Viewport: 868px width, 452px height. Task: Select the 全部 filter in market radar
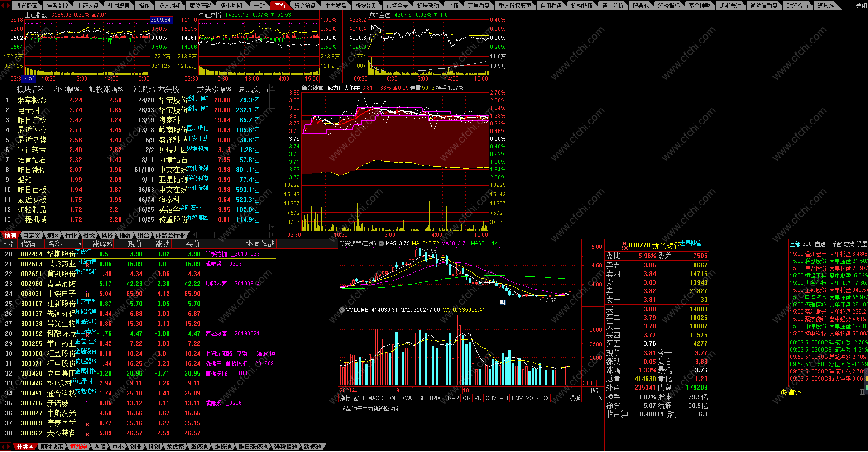tap(795, 244)
